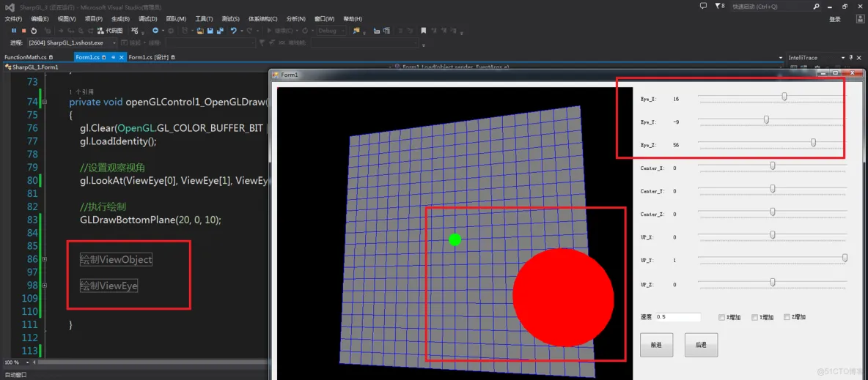
Task: Click the 登录 sign-in link
Action: (x=835, y=19)
